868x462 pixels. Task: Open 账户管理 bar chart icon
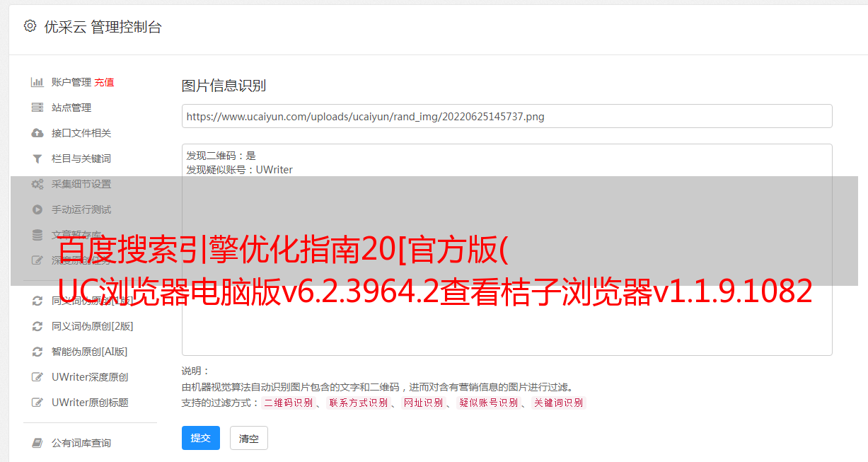37,82
